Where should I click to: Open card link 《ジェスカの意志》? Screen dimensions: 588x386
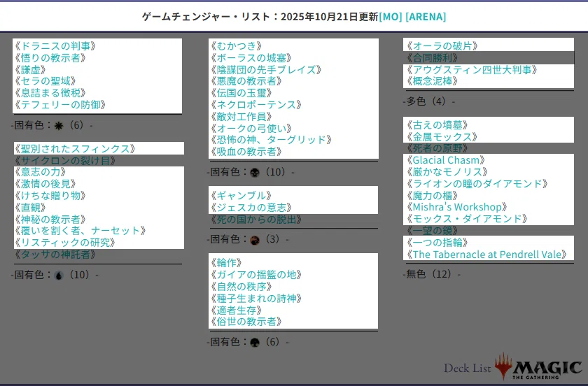coord(251,208)
